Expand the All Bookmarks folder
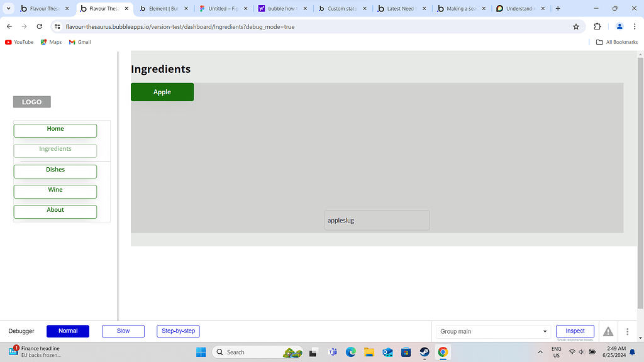 pyautogui.click(x=616, y=41)
